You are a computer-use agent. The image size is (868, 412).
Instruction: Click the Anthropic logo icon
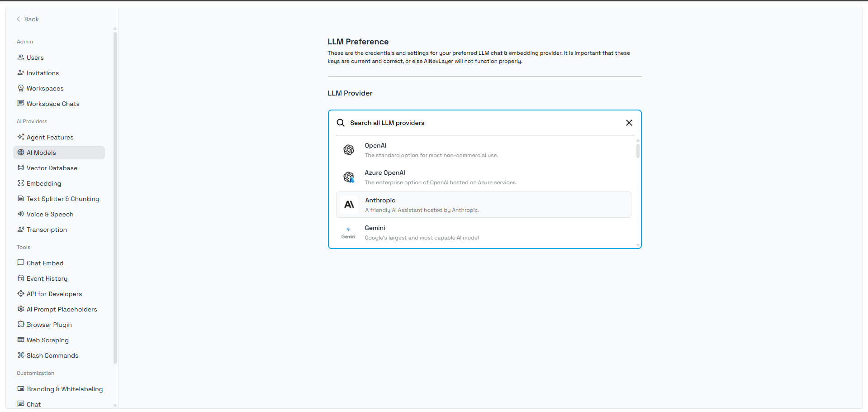349,205
